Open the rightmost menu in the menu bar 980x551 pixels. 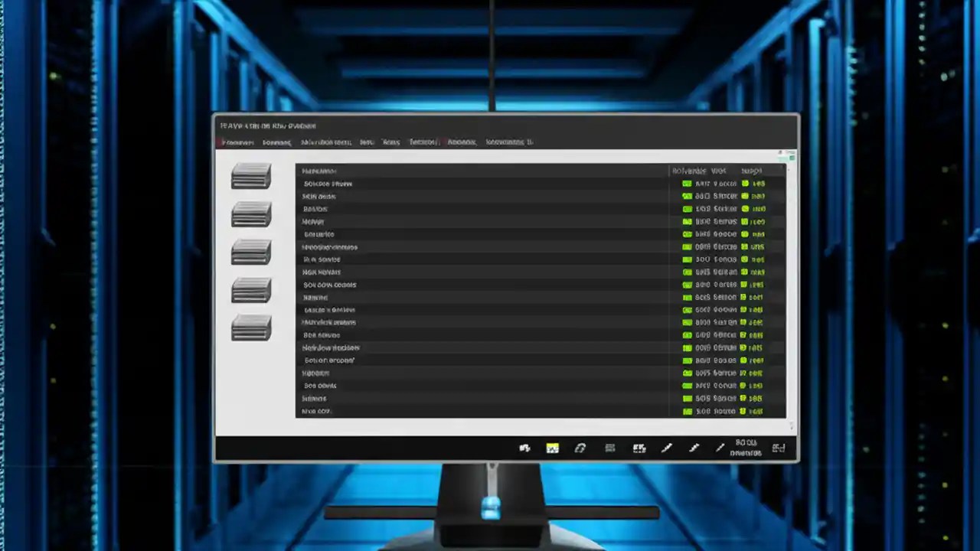[508, 142]
